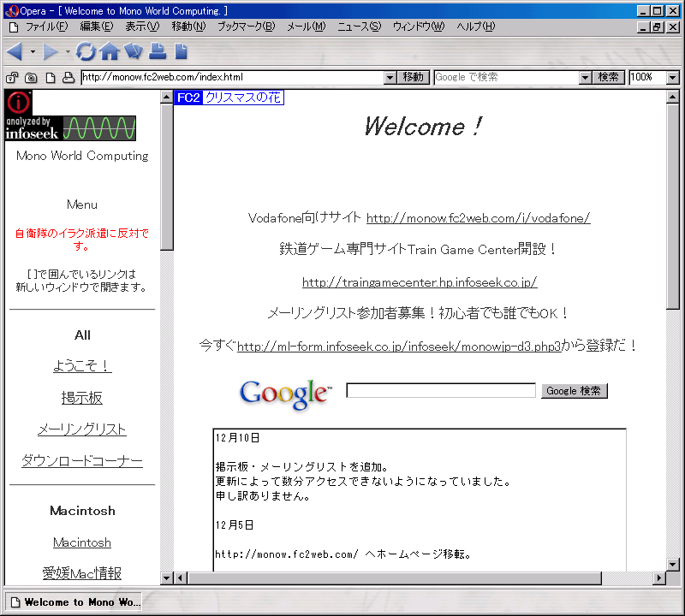685x616 pixels.
Task: Open the メーリングリスト sidebar link
Action: (82, 429)
